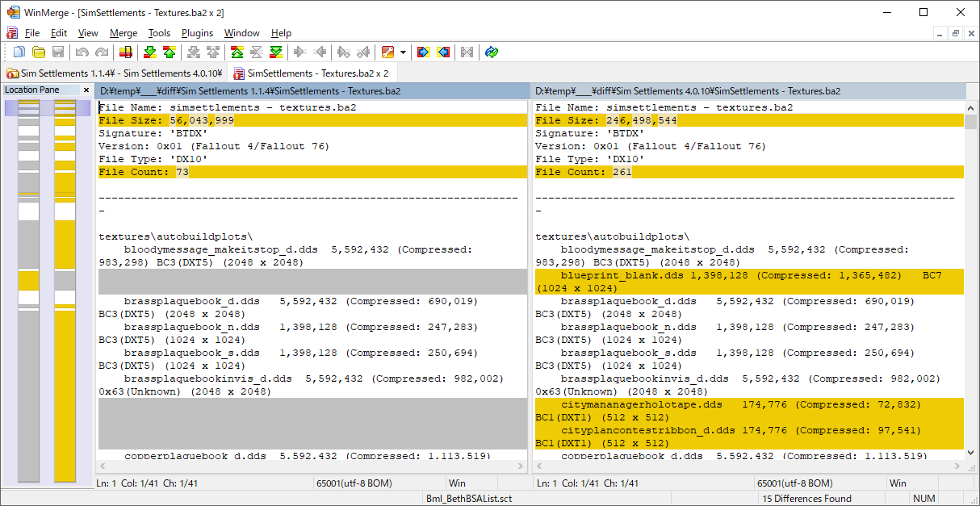Switch to Sim Settlements 1.1.4 folder tab

(x=114, y=73)
